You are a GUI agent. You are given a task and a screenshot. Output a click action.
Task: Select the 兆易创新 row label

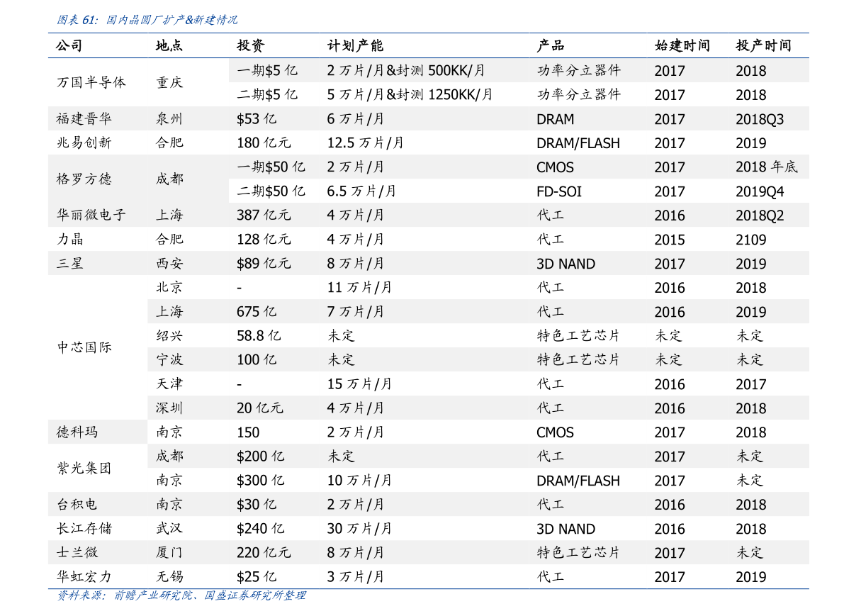pyautogui.click(x=84, y=143)
